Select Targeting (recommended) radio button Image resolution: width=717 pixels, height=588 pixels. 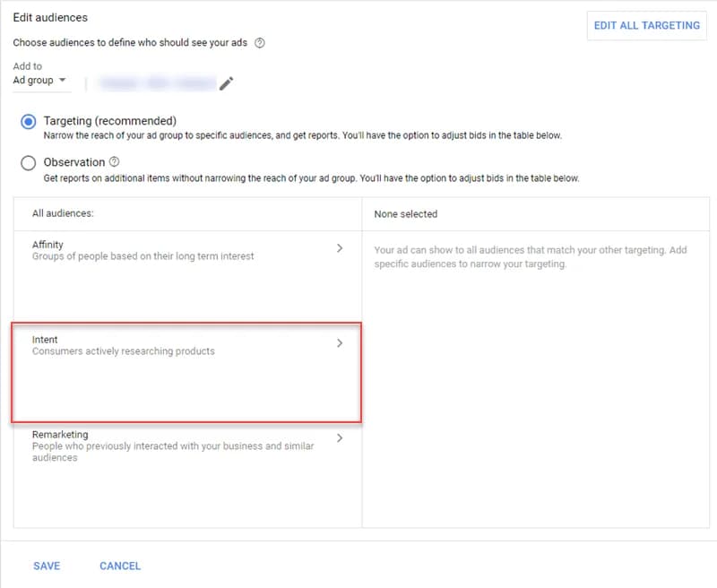[29, 122]
